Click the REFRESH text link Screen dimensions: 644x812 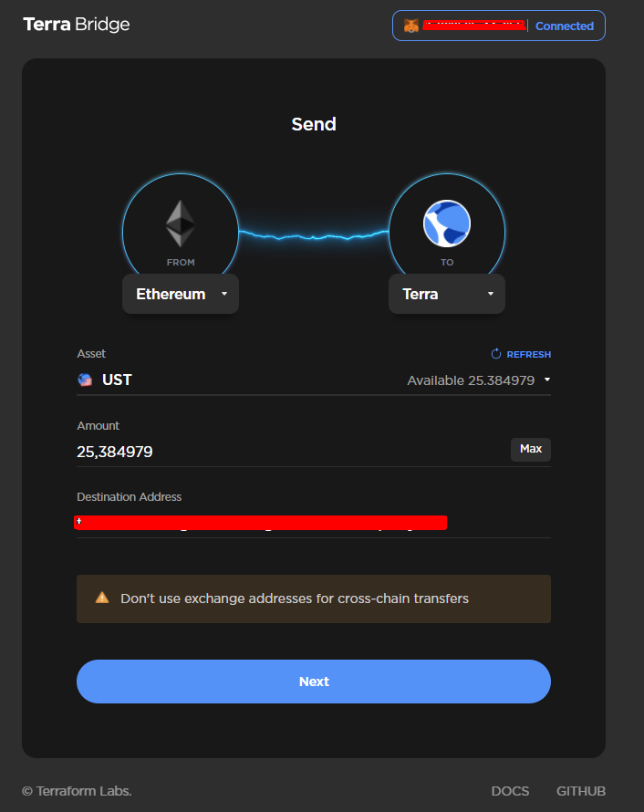pos(528,354)
